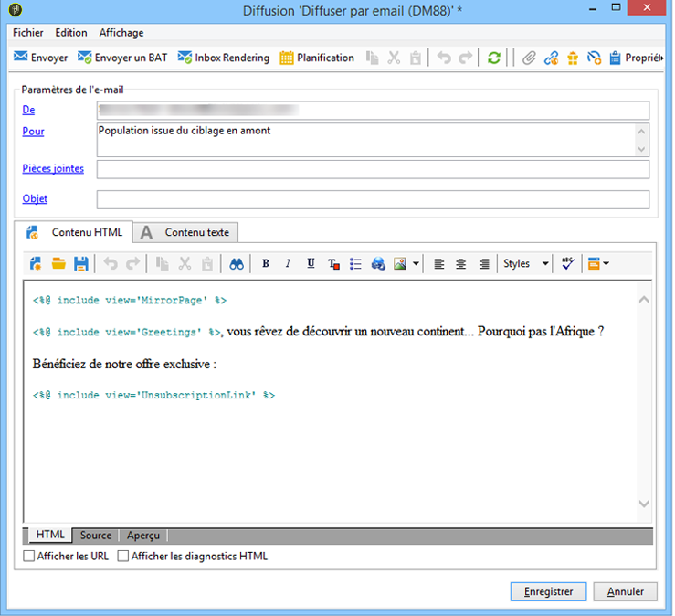Click the link chain icon in top toolbar

pos(551,58)
